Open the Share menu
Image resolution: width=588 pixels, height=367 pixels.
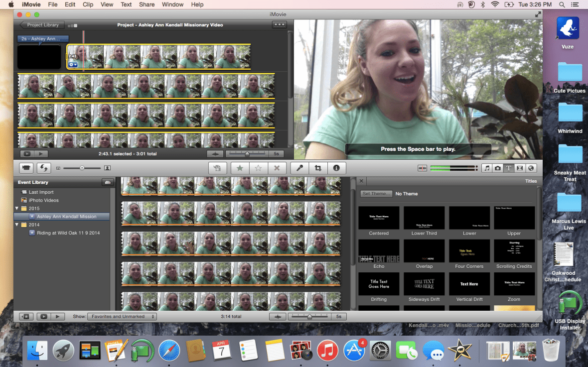pos(147,4)
